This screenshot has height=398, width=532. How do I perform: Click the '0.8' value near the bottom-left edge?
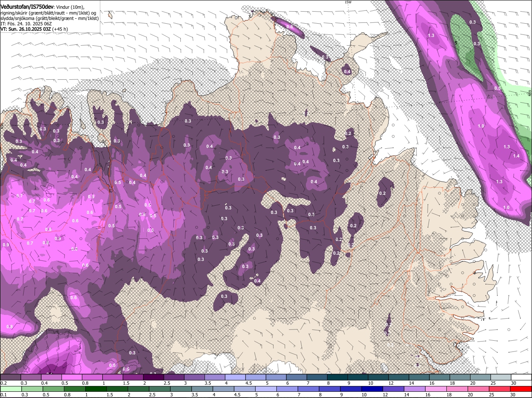(10, 327)
